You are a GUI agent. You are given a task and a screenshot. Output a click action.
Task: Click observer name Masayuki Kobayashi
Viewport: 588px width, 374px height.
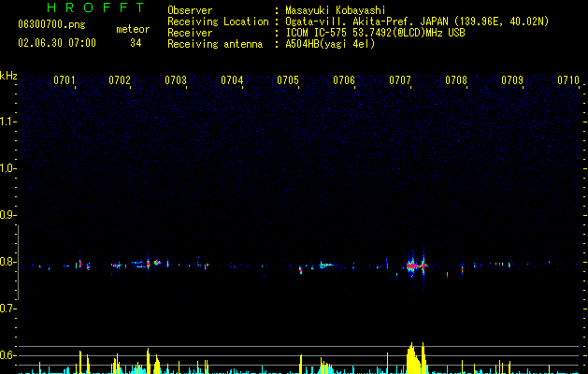pos(336,10)
